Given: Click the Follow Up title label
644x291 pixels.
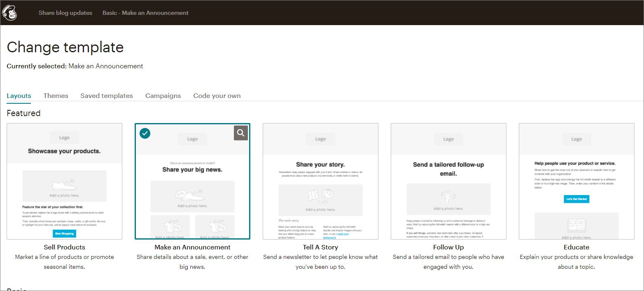Looking at the screenshot, I should (x=448, y=247).
